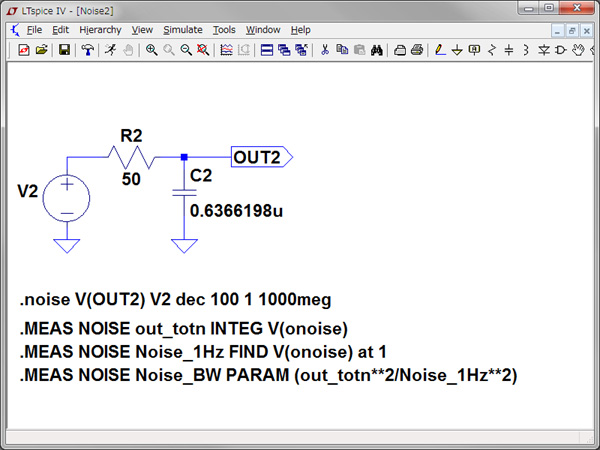The width and height of the screenshot is (600, 450).
Task: Open the Simulate menu
Action: (x=183, y=30)
